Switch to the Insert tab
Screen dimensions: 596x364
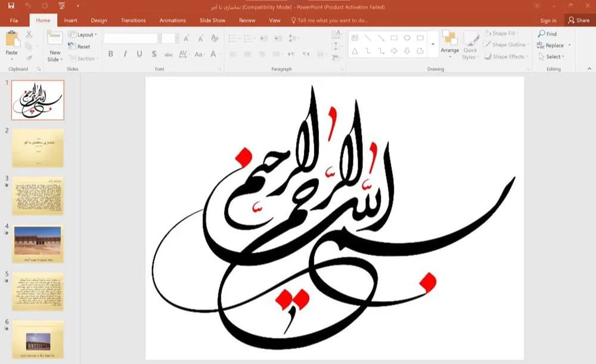click(70, 20)
